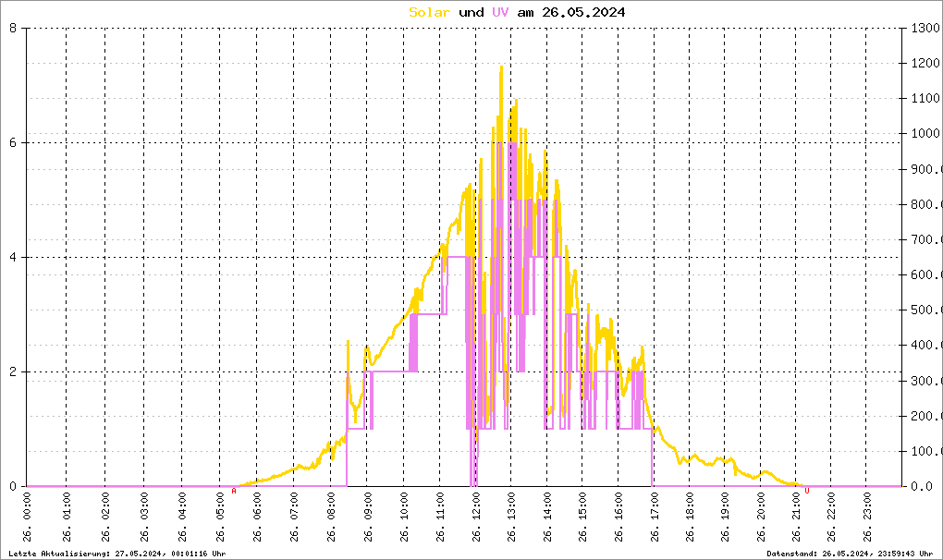Viewport: 943px width, 560px height.
Task: Click the yellow 'Solar' word in the title
Action: (429, 12)
